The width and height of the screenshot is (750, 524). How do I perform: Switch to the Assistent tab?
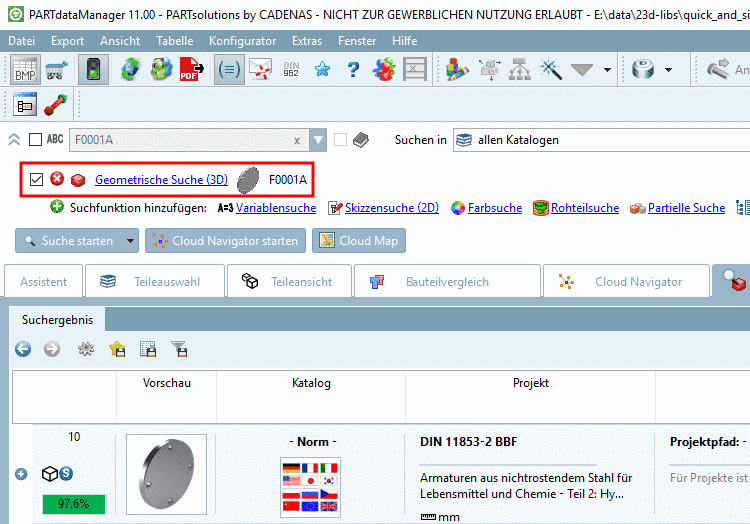44,282
